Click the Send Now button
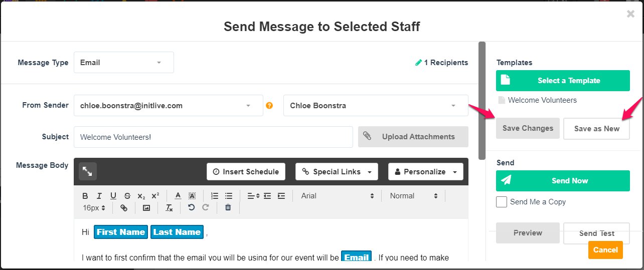The width and height of the screenshot is (644, 270). [x=563, y=181]
